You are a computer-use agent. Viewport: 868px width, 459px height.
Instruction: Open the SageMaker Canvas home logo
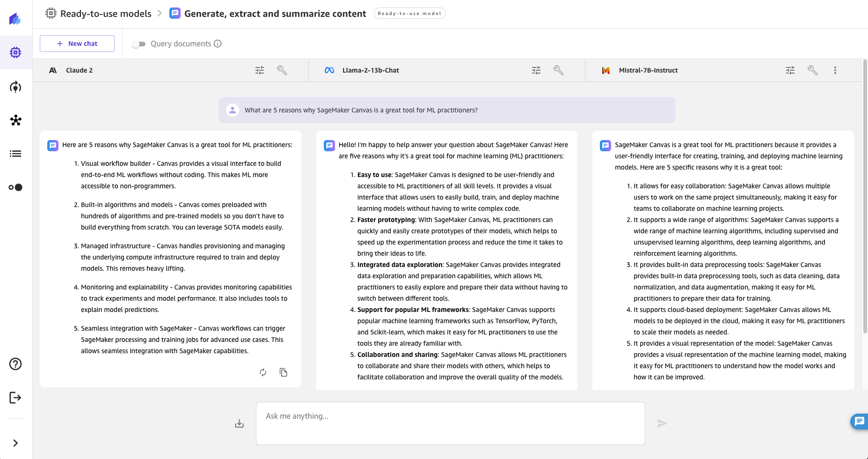(15, 19)
